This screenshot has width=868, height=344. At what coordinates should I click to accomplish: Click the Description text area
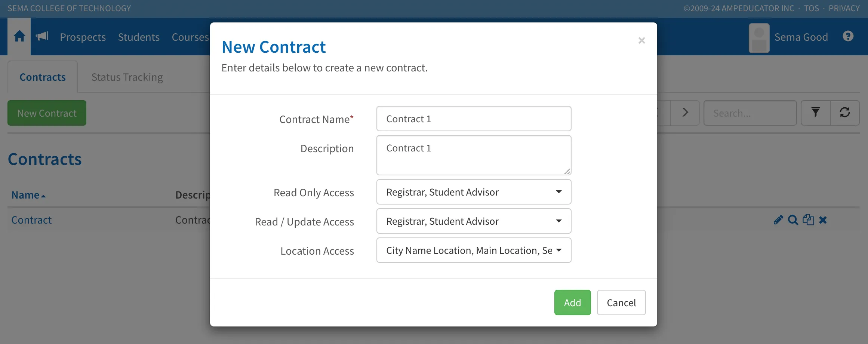coord(474,155)
